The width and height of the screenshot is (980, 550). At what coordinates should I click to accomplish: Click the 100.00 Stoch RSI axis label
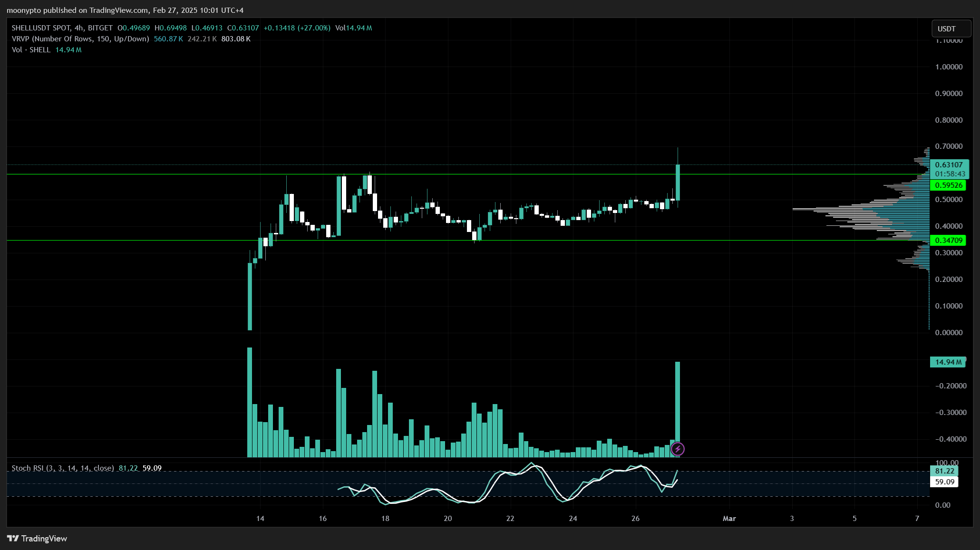pyautogui.click(x=946, y=463)
